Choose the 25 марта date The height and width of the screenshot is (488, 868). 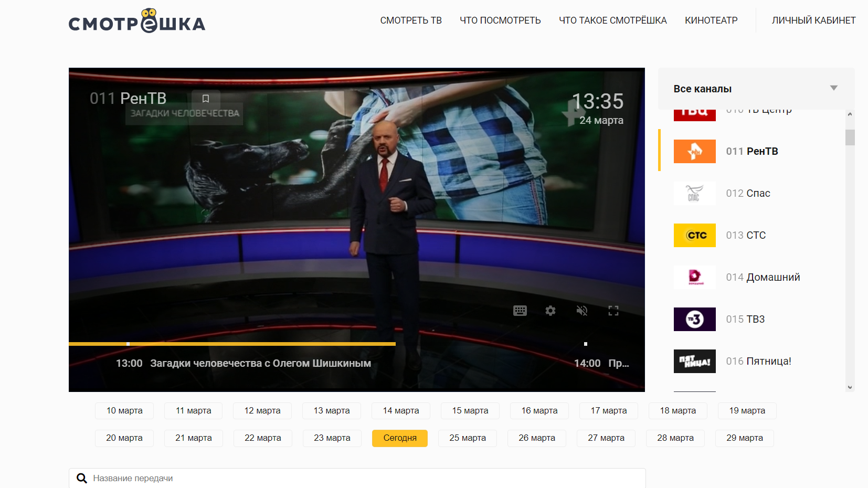468,438
